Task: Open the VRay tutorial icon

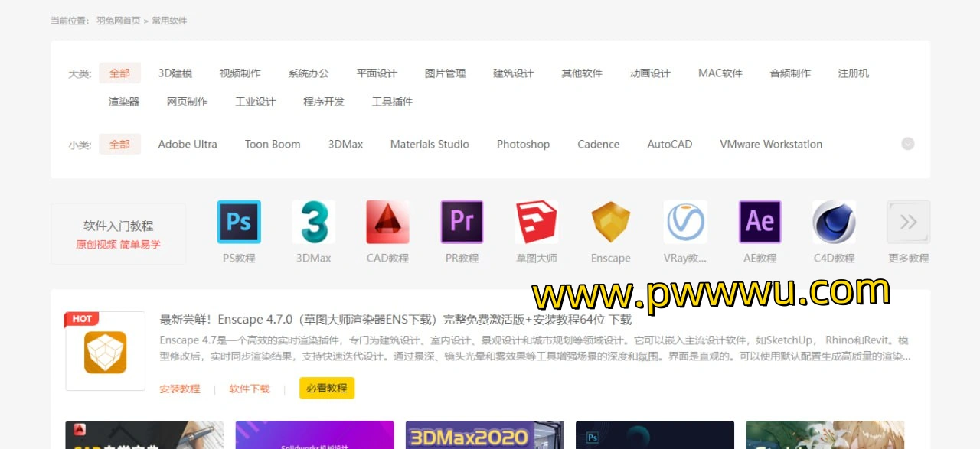Action: coord(685,222)
